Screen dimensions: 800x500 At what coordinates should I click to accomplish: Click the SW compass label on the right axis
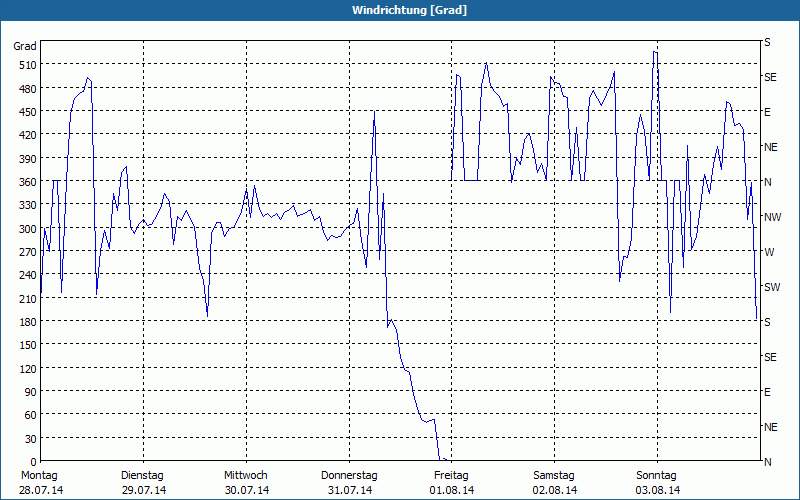(x=772, y=287)
